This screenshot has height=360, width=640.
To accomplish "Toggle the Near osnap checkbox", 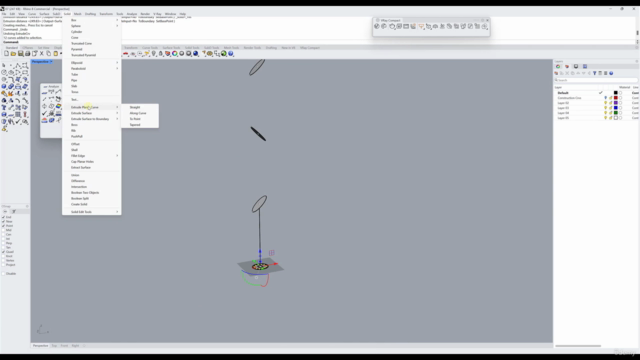I will click(x=4, y=221).
